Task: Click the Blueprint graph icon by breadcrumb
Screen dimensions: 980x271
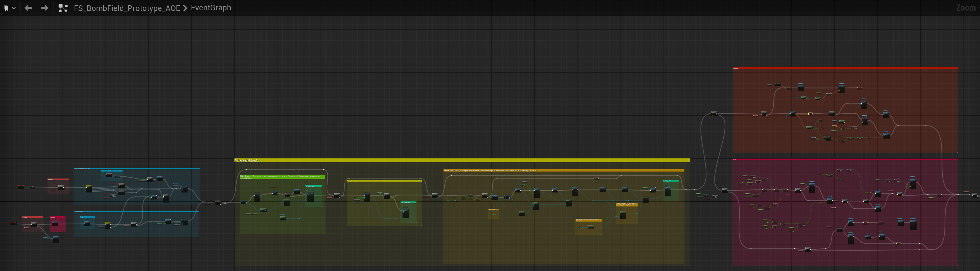Action: (63, 8)
